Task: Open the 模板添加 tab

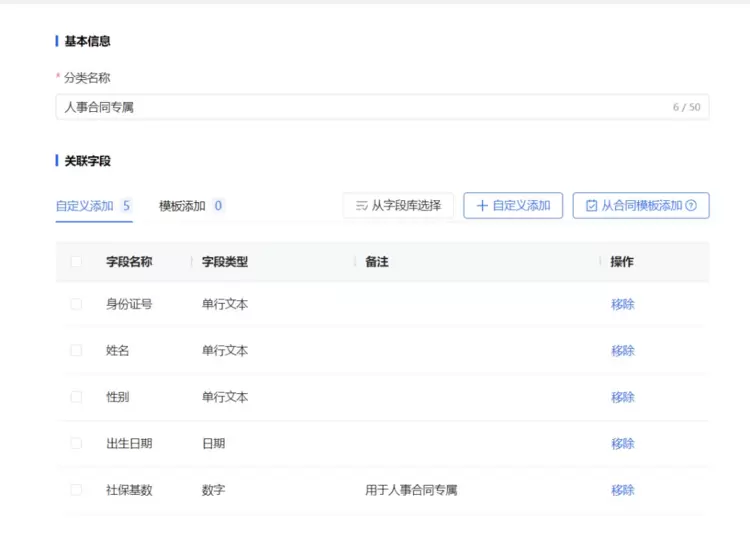Action: click(x=182, y=206)
